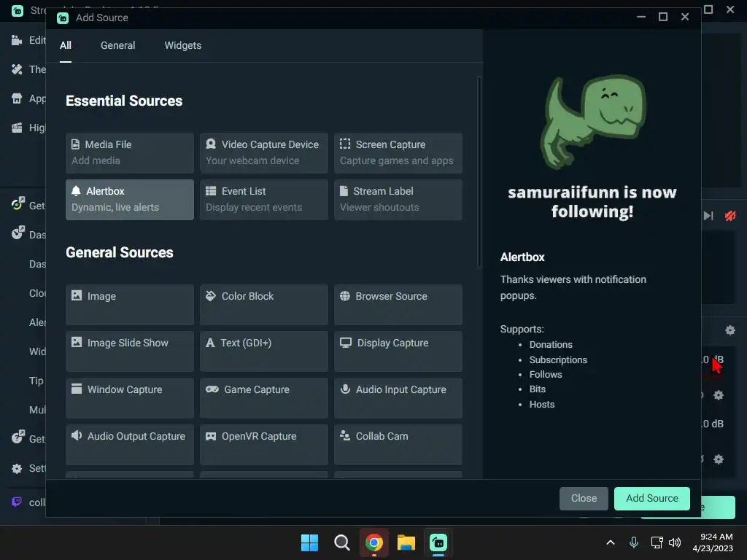Open App Store in main window sidebar
The width and height of the screenshot is (747, 560).
click(x=28, y=98)
